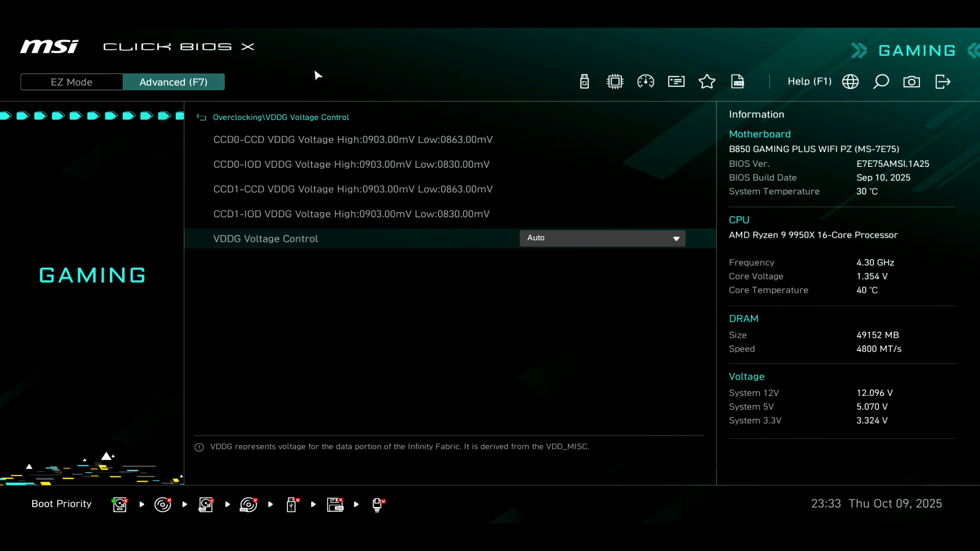980x551 pixels.
Task: Open Help (F1)
Action: tap(809, 82)
